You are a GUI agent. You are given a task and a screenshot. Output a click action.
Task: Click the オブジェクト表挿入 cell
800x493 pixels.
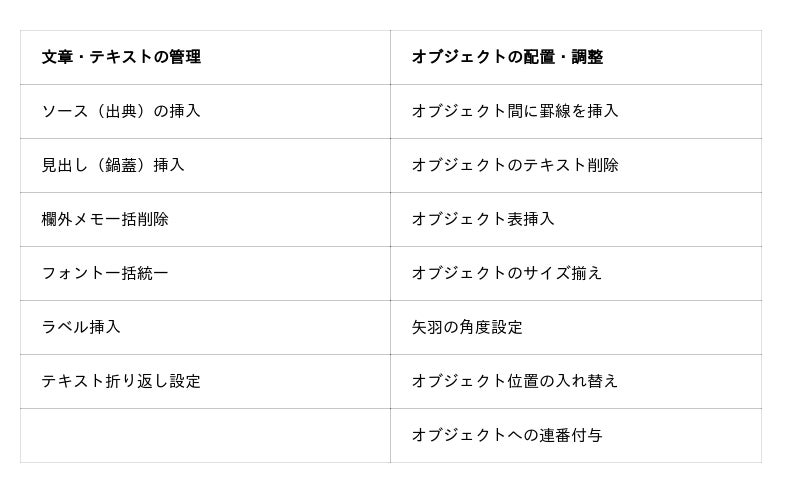(483, 219)
